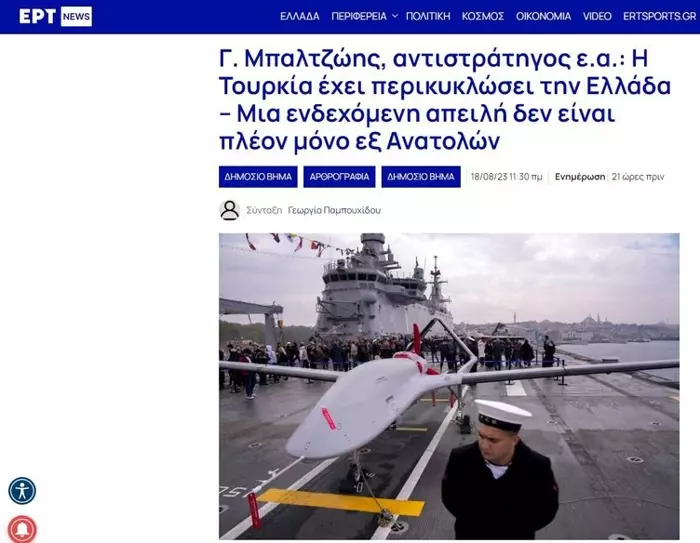Click the red notification bell icon

click(x=22, y=529)
